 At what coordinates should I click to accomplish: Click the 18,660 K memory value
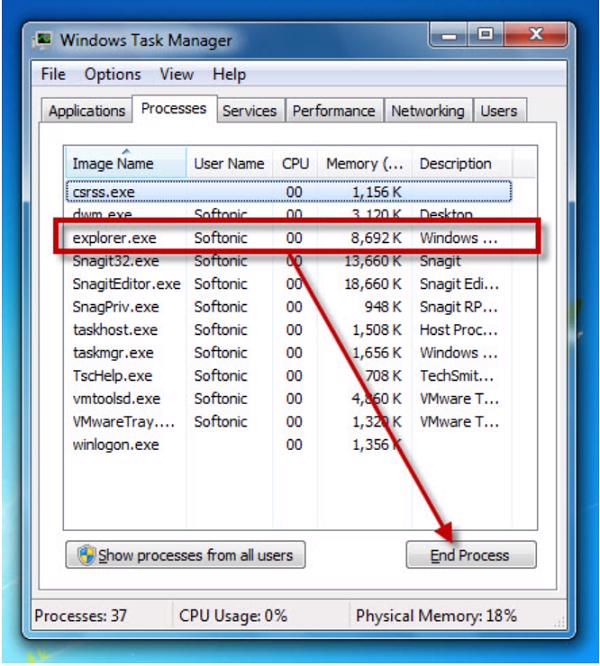coord(373,284)
